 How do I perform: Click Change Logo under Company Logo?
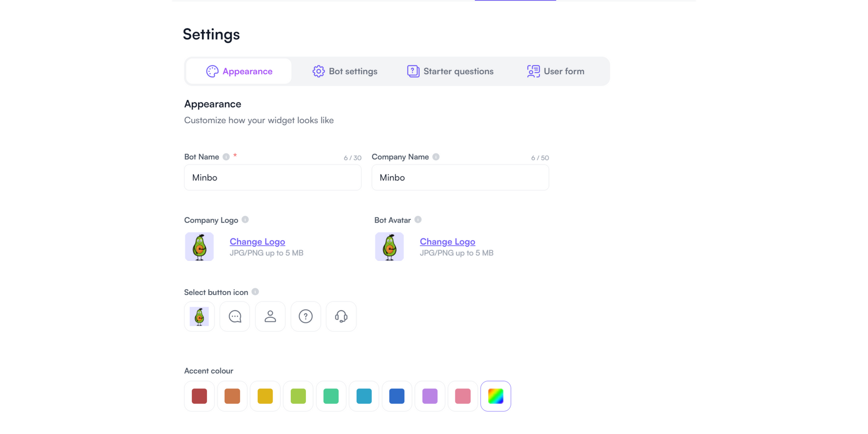[x=257, y=241]
